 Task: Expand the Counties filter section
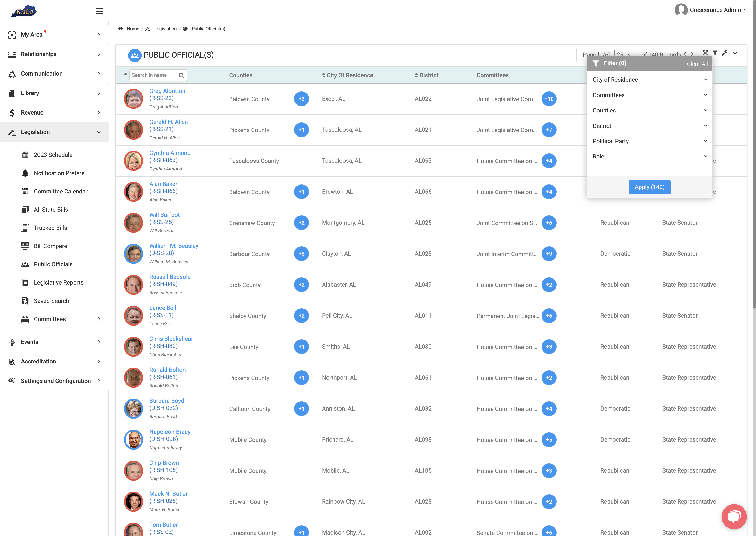click(649, 110)
